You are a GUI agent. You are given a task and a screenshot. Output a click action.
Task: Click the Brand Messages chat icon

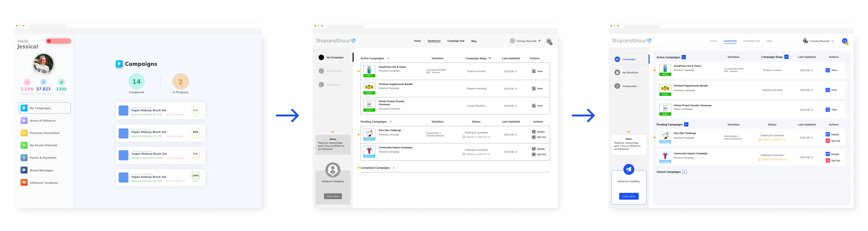24,170
